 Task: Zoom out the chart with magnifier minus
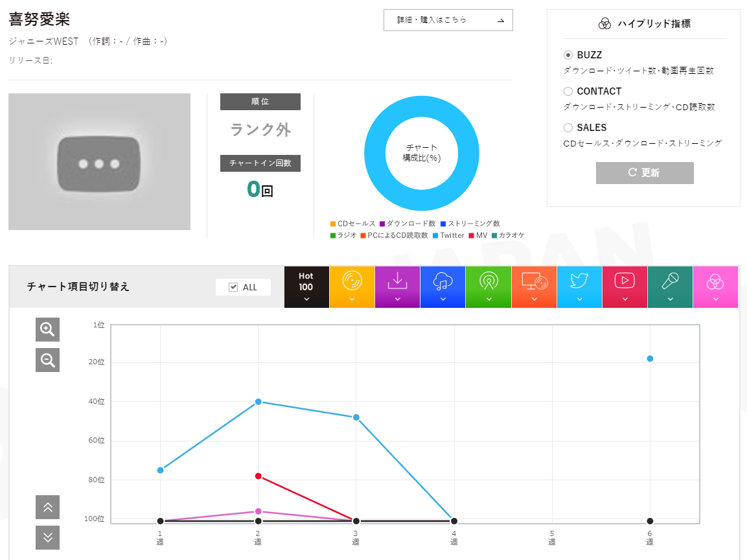click(48, 360)
